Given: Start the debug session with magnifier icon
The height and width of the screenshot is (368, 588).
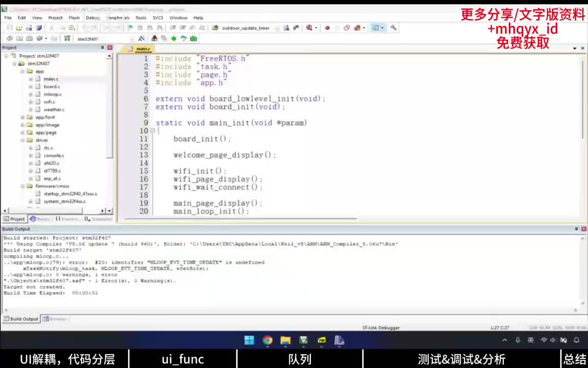Looking at the screenshot, I should tap(309, 28).
